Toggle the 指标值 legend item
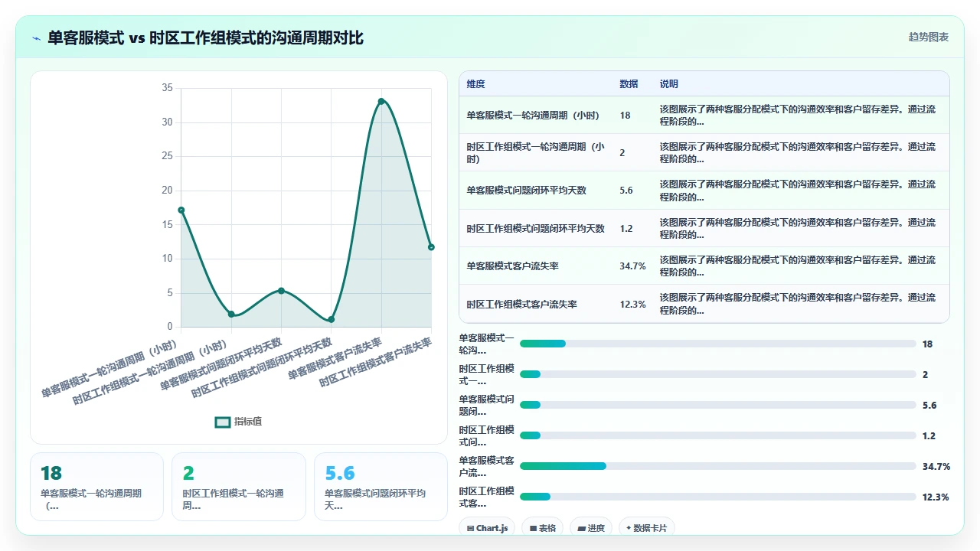This screenshot has width=980, height=551. pyautogui.click(x=239, y=422)
